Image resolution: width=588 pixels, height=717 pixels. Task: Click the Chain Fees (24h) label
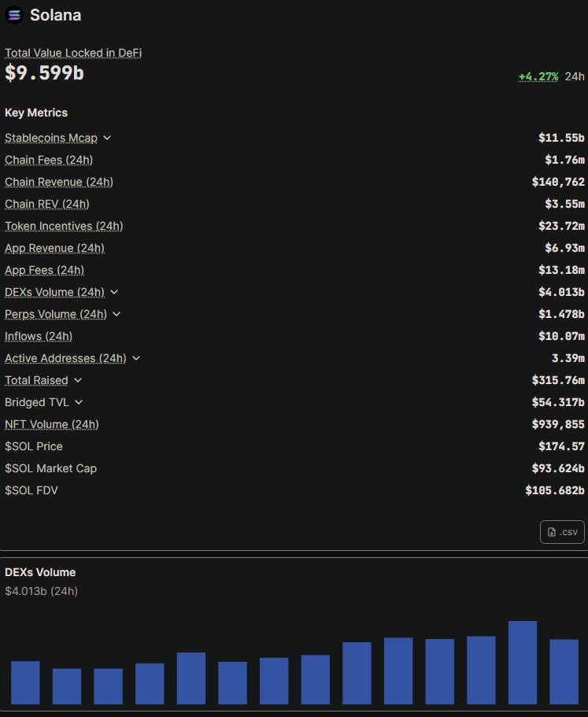[x=49, y=160]
